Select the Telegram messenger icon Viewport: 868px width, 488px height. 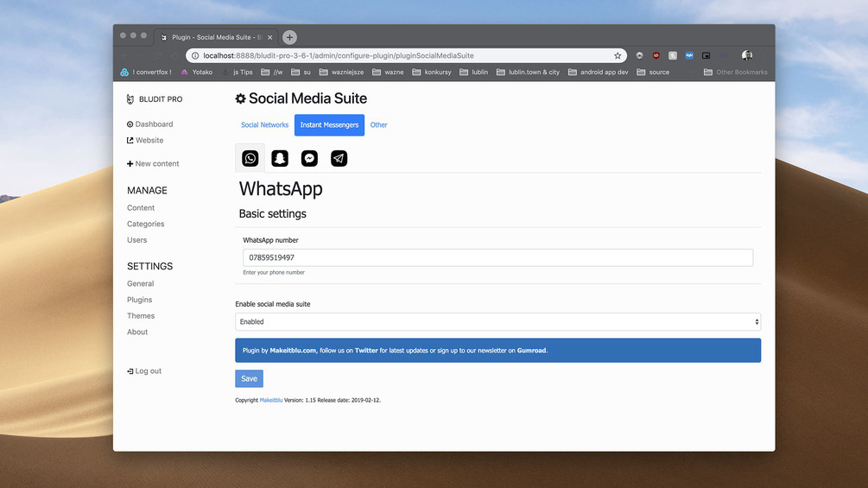[x=339, y=158]
